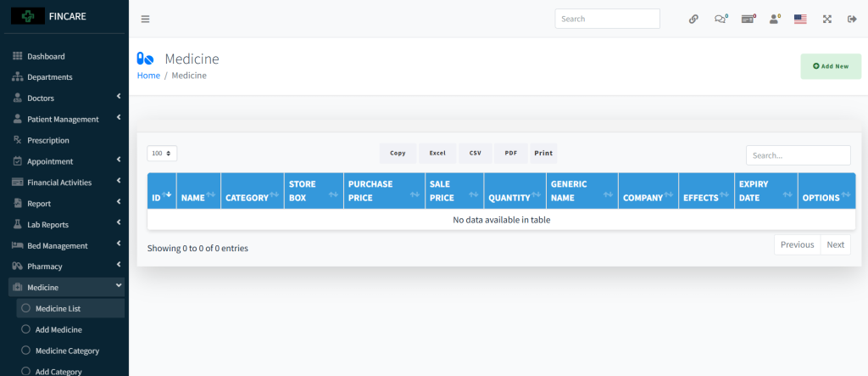Open Dashboard from the sidebar
The image size is (868, 376).
tap(46, 57)
